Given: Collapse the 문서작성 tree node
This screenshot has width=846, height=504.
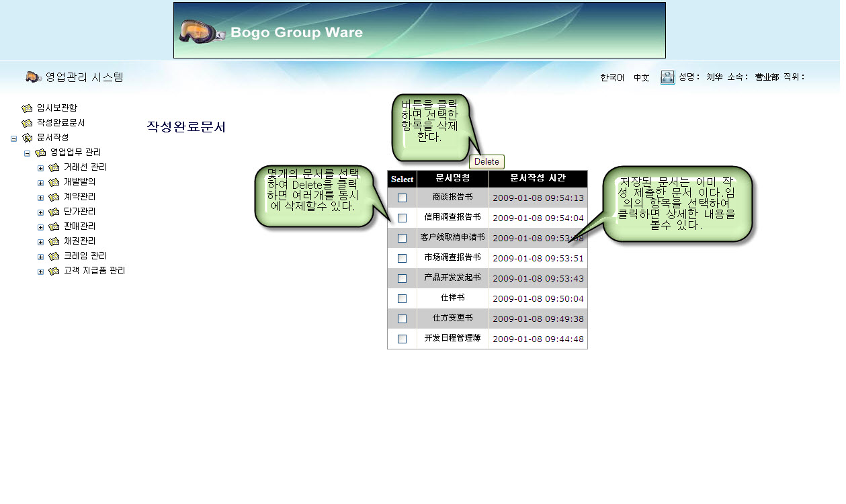Looking at the screenshot, I should [x=14, y=138].
